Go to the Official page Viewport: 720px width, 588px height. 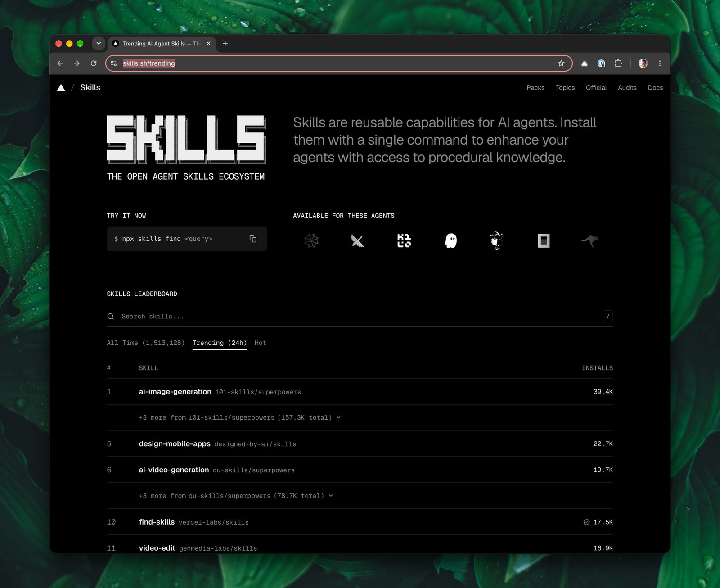pos(596,88)
